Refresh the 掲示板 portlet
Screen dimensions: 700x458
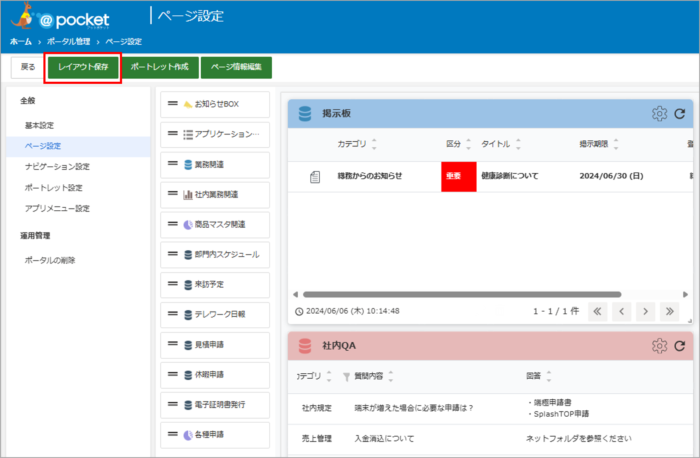tap(679, 114)
